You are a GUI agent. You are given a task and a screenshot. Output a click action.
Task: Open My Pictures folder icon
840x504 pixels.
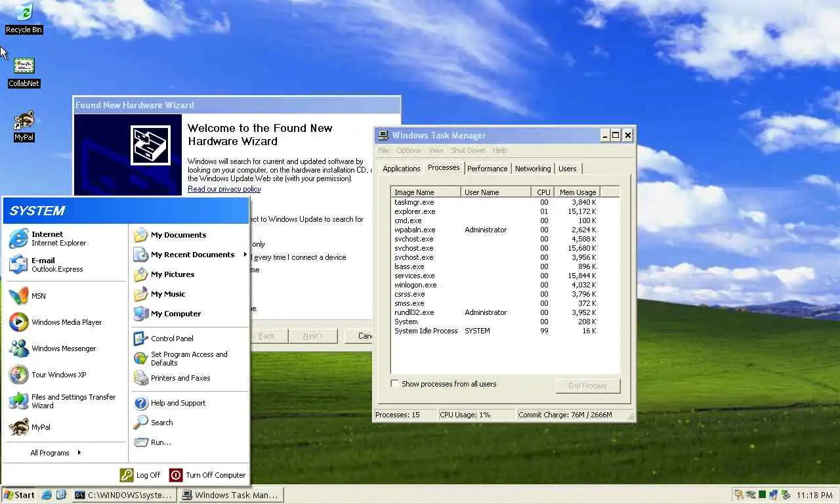pyautogui.click(x=140, y=274)
